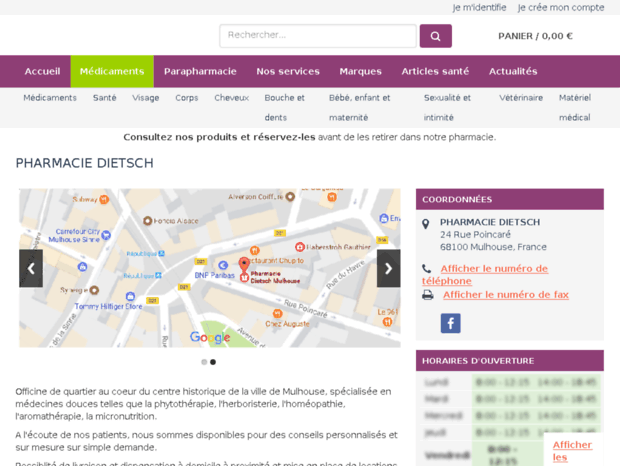
Task: Open the Accueil menu
Action: click(42, 72)
